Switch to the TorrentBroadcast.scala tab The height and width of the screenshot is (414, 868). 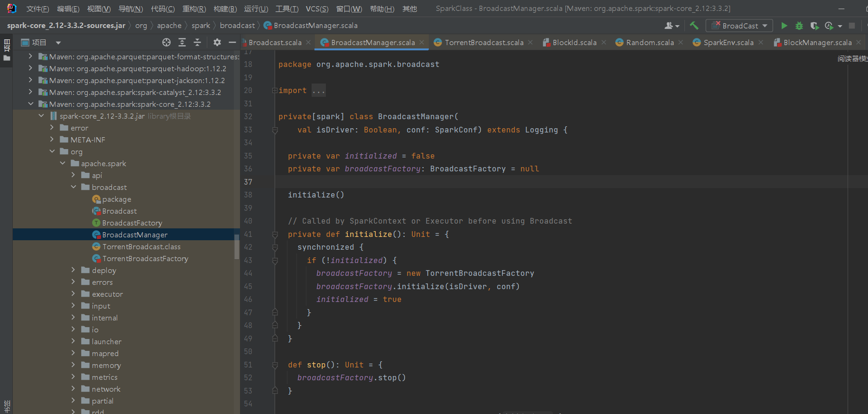(484, 42)
